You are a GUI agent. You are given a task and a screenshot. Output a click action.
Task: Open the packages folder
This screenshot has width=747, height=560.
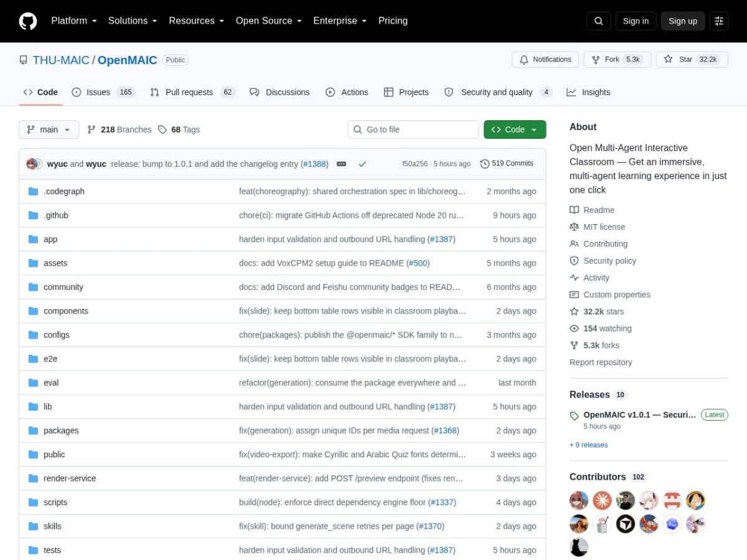[x=61, y=431]
